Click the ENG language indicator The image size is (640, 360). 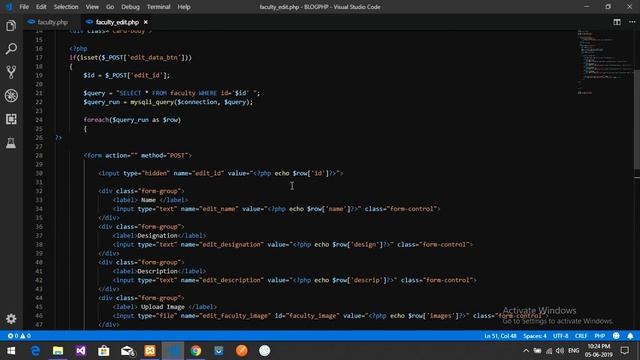(573, 351)
